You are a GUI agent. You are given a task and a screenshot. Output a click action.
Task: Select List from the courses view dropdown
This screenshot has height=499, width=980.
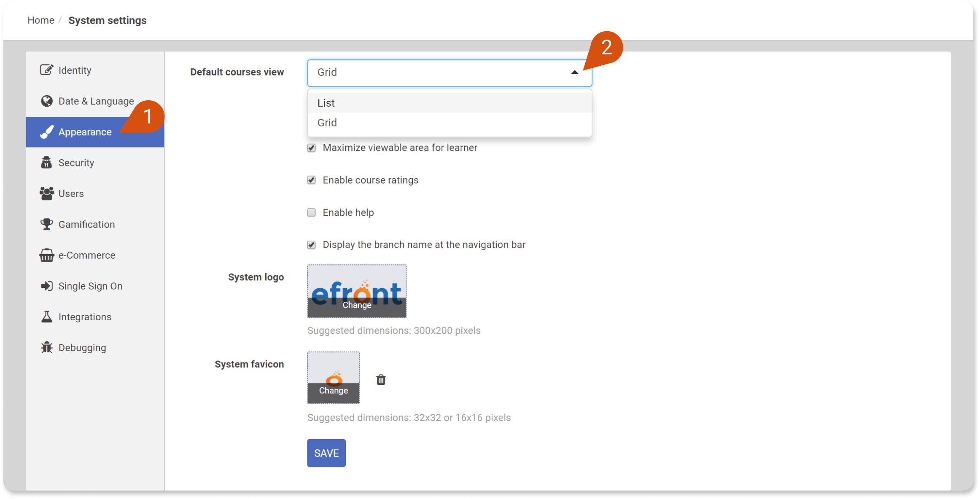pyautogui.click(x=326, y=103)
